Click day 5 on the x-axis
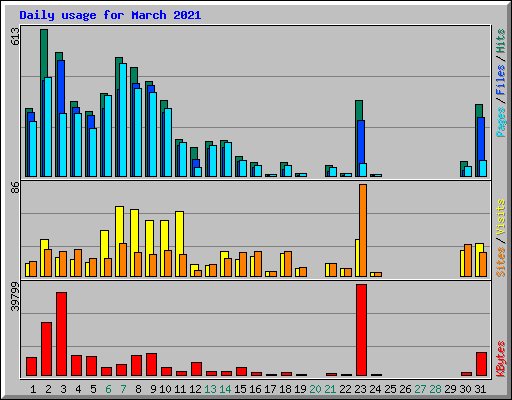Viewport: 512px width, 400px height. click(x=93, y=389)
